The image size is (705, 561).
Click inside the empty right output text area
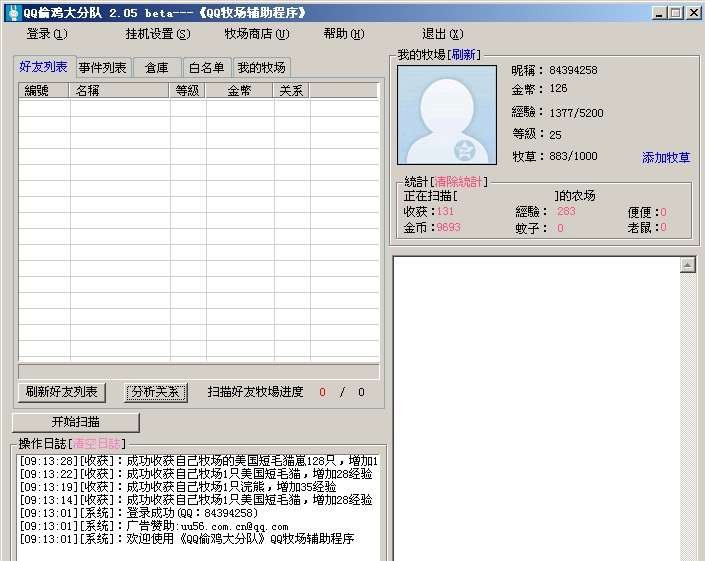click(536, 408)
